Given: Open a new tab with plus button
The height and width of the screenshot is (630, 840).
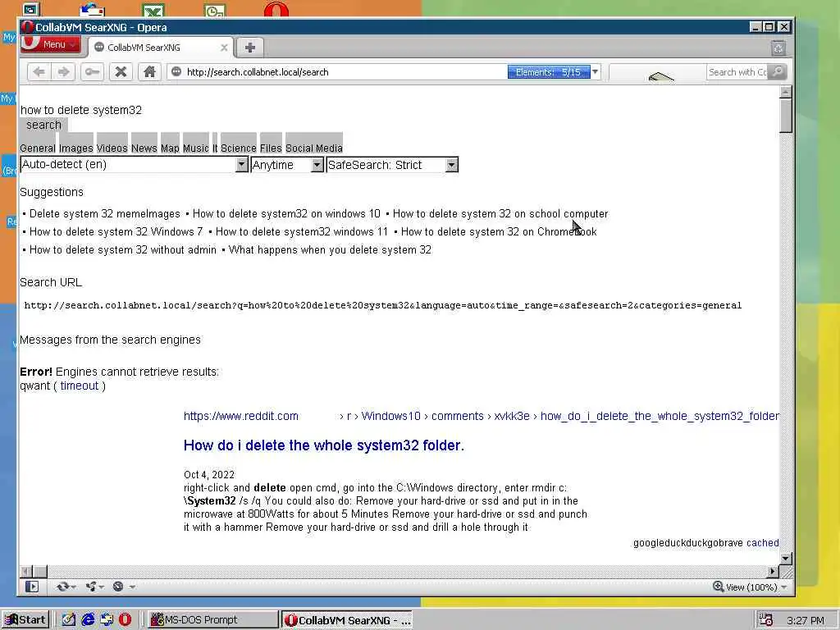Looking at the screenshot, I should click(x=249, y=47).
